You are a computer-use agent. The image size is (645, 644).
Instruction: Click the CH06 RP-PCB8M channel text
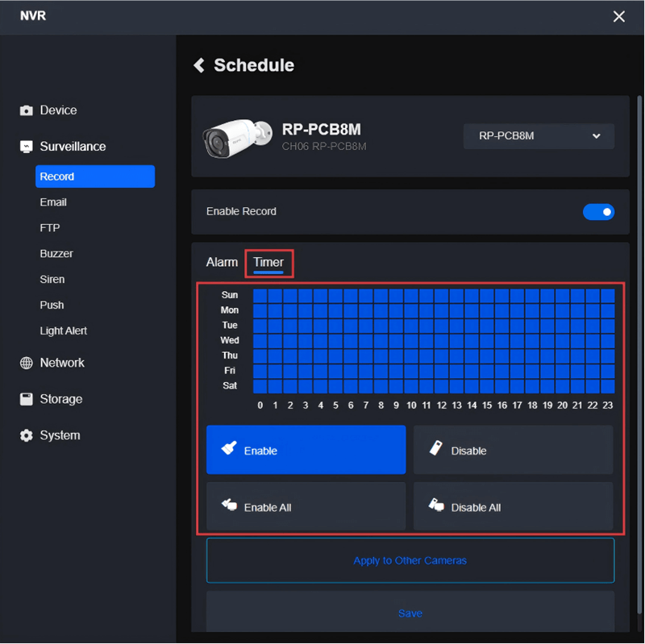[x=324, y=147]
